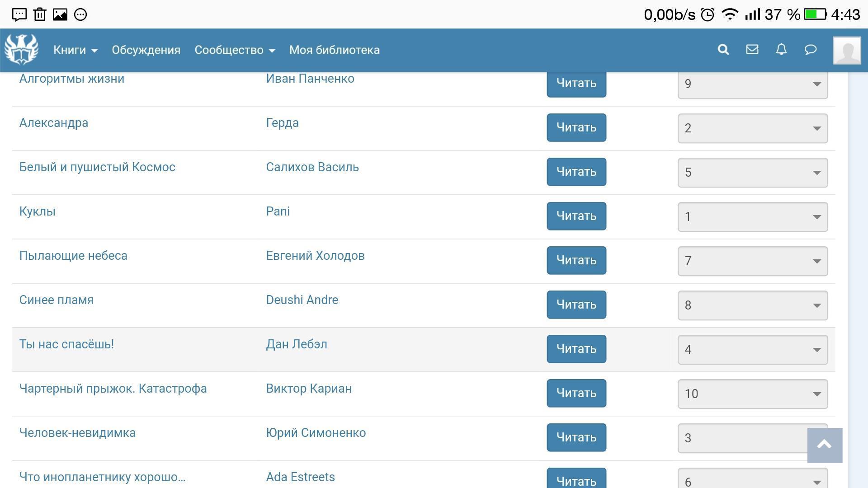Open the search magnifier icon
The image size is (868, 488).
click(x=723, y=50)
